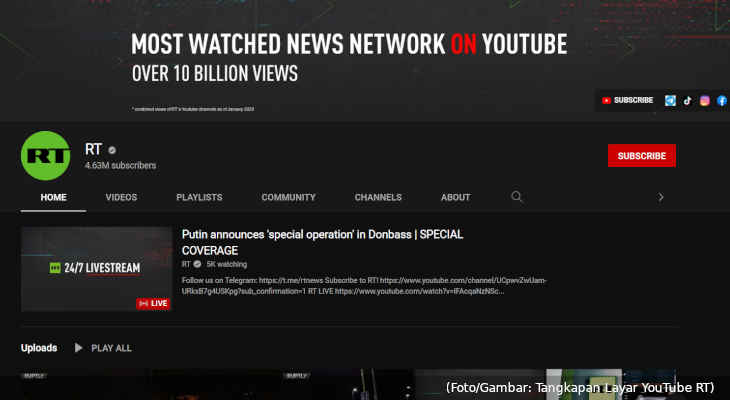Open the Facebook icon in the banner
Image resolution: width=730 pixels, height=400 pixels.
point(721,100)
